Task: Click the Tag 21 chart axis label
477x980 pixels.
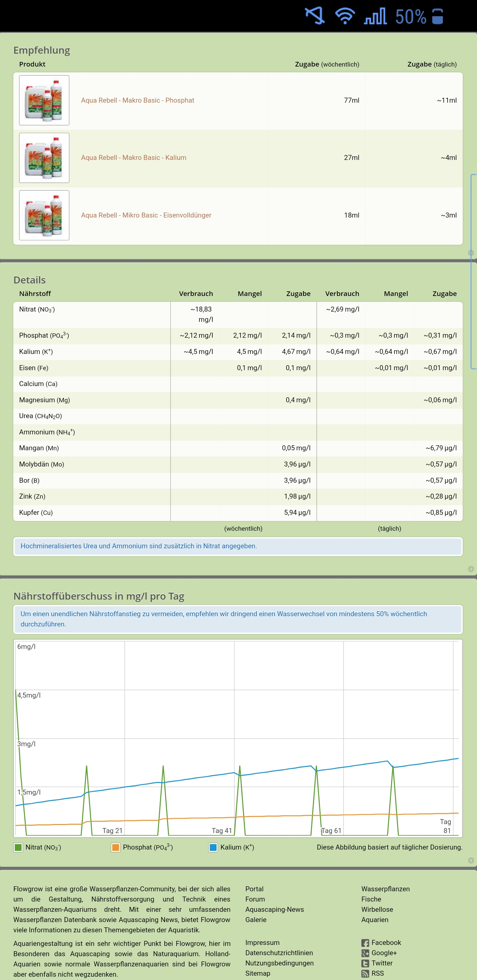Action: coord(112,830)
